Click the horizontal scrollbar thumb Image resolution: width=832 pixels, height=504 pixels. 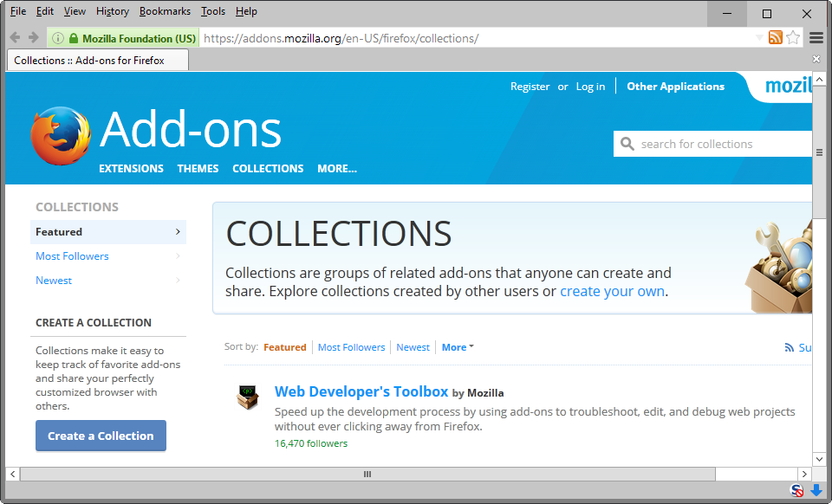pos(367,474)
